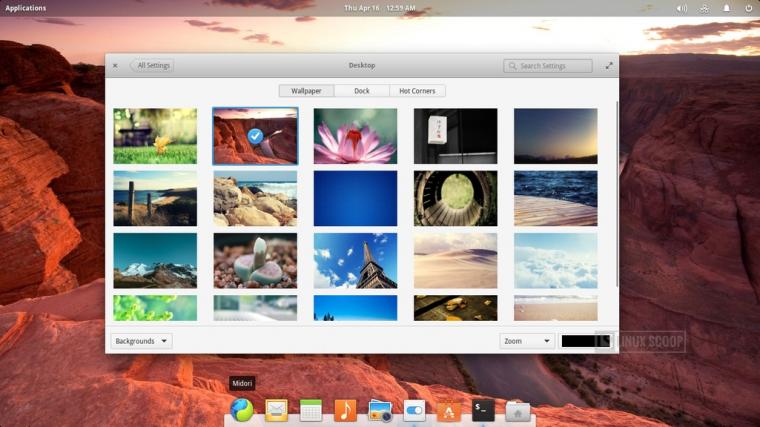
Task: Open the Music player dock icon
Action: click(x=345, y=410)
